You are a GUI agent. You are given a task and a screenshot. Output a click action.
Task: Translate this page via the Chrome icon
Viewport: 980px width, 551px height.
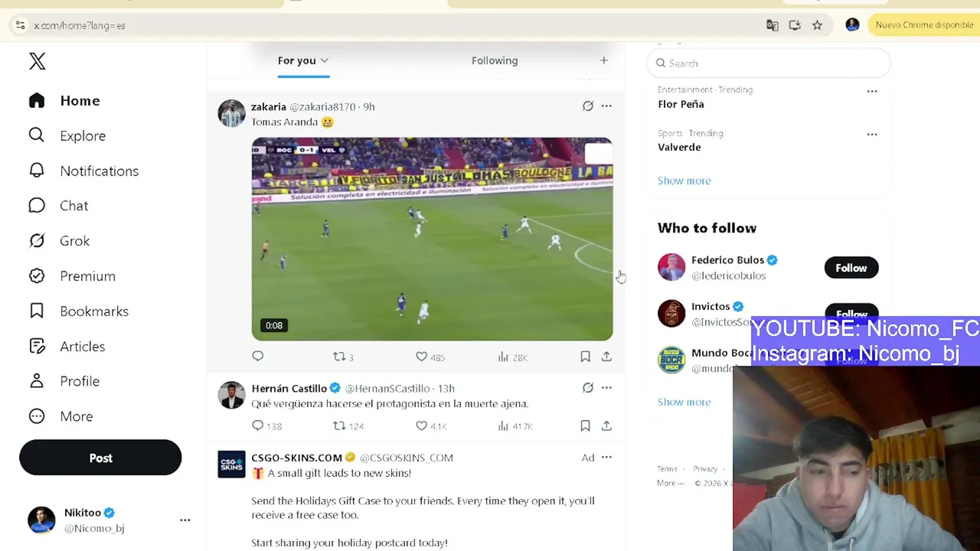click(772, 25)
